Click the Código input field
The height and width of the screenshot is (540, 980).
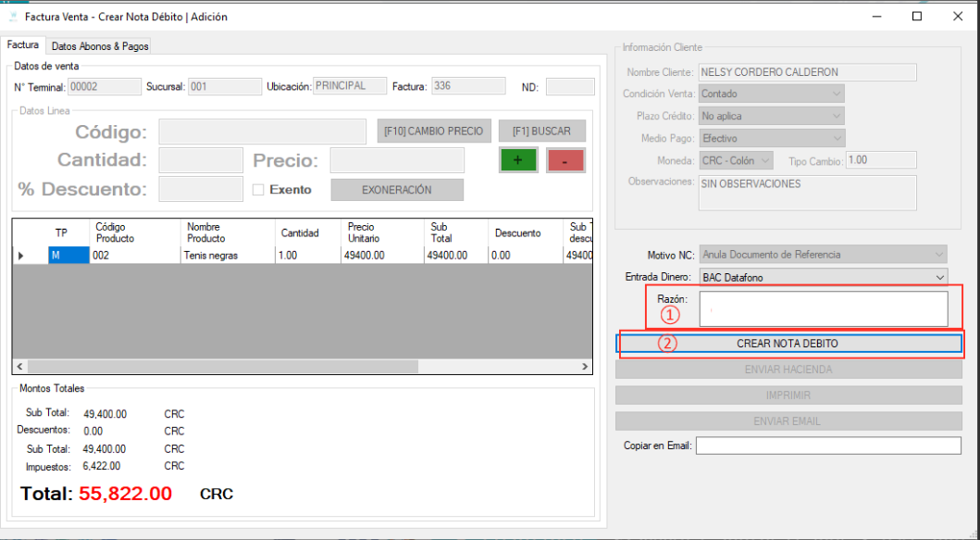263,132
